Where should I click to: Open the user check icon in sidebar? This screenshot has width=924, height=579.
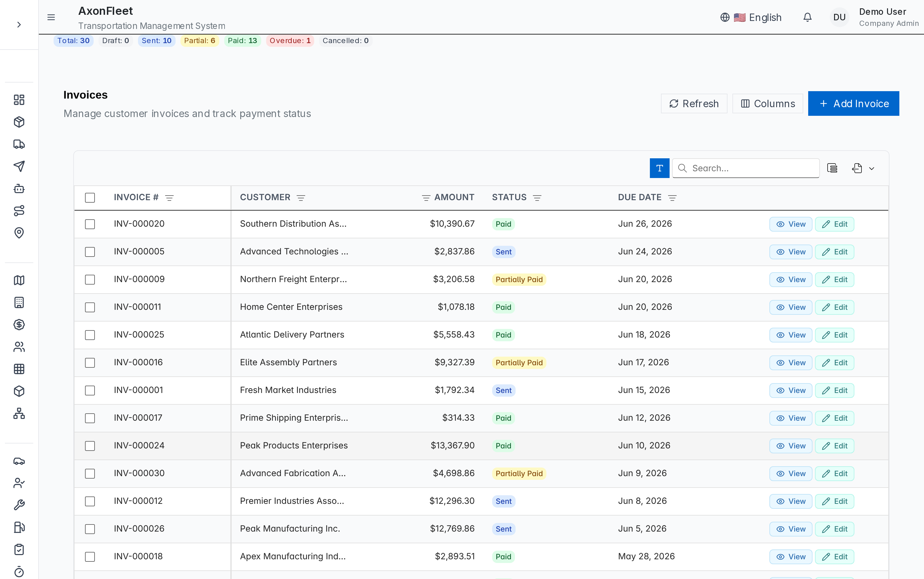[x=19, y=483]
